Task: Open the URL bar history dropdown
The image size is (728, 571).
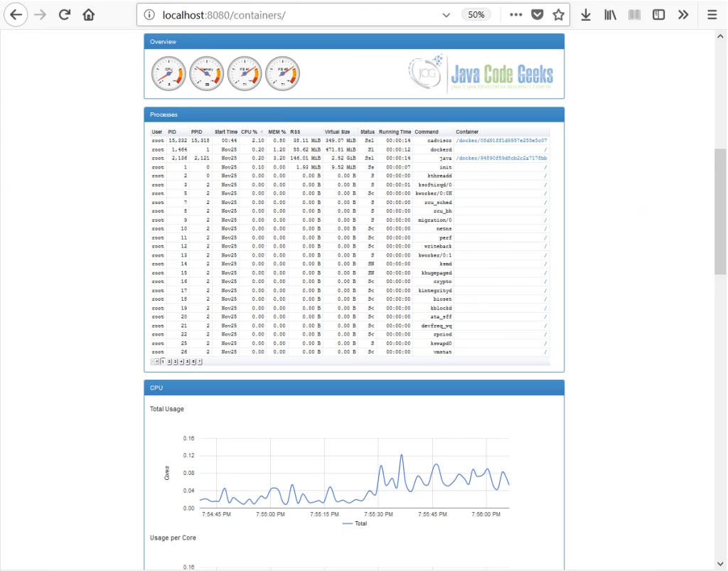Action: [x=446, y=15]
